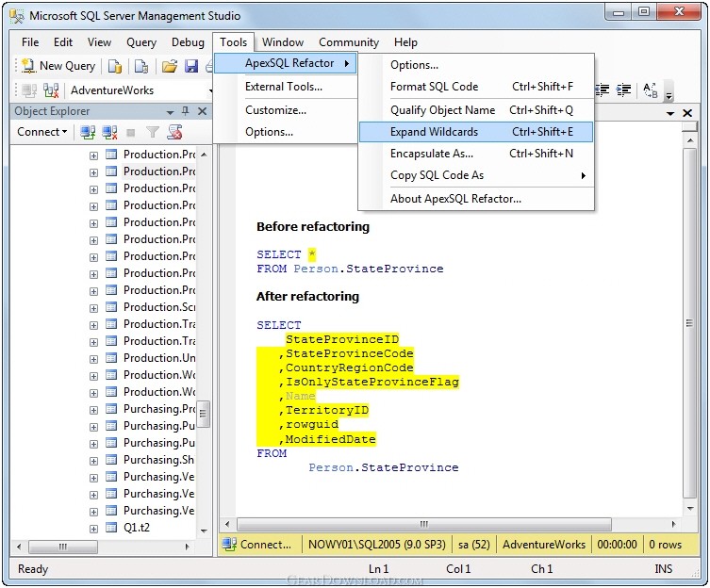Click the INS indicator in status bar

(664, 569)
